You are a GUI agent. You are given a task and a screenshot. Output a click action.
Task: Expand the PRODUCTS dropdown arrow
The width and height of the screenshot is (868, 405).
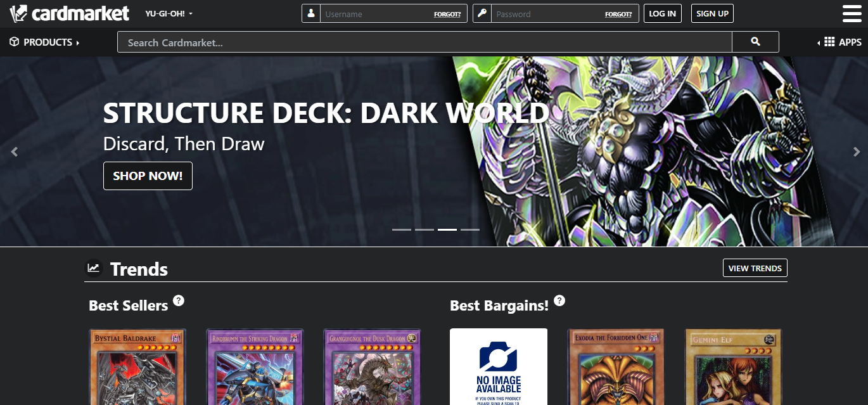pos(79,42)
